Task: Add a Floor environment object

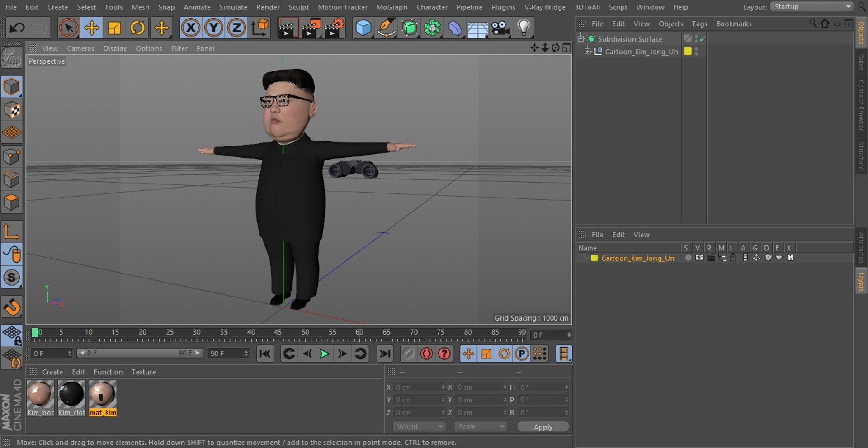Action: 478,28
